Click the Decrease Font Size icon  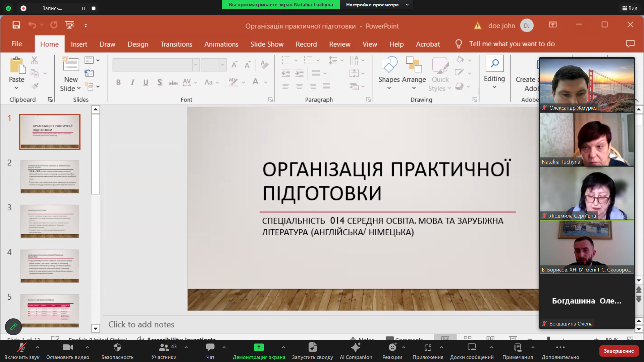click(248, 65)
